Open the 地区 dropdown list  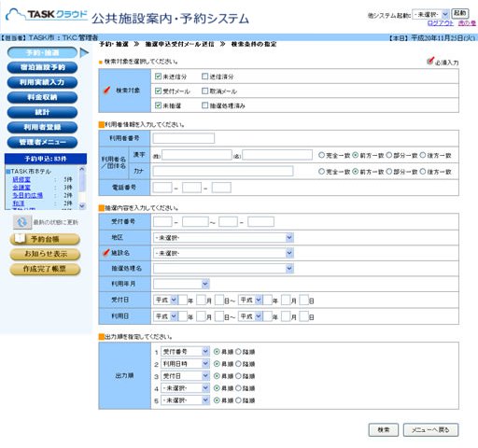[223, 238]
